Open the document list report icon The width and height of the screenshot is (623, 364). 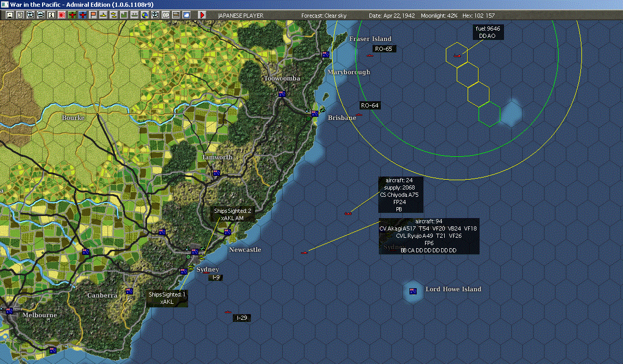tap(20, 15)
